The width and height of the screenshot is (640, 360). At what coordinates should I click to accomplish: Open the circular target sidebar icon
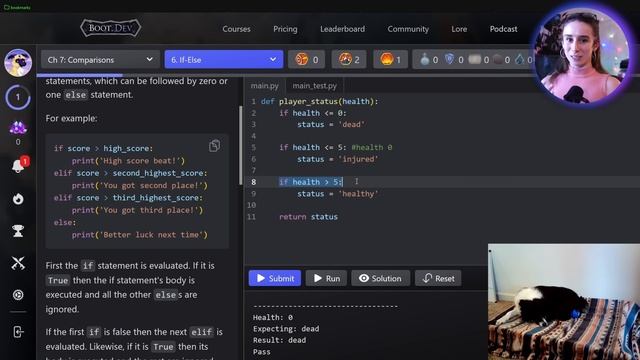pos(18,295)
